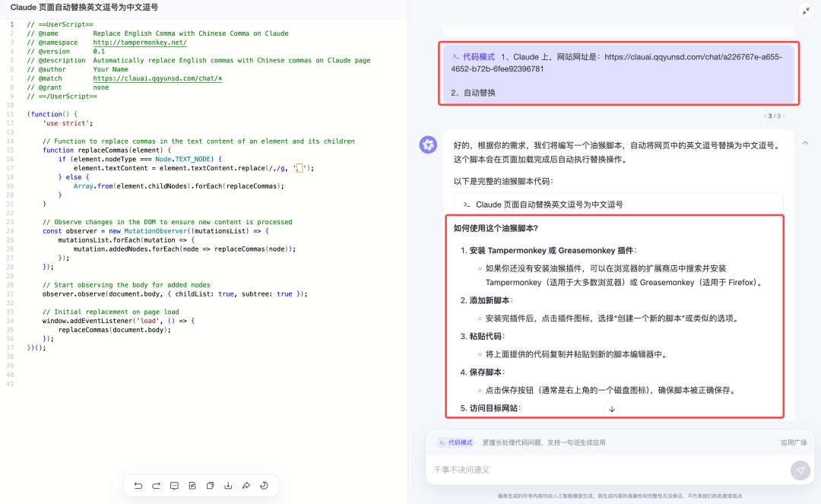Click step '2. 添加新脚本' text

click(487, 300)
